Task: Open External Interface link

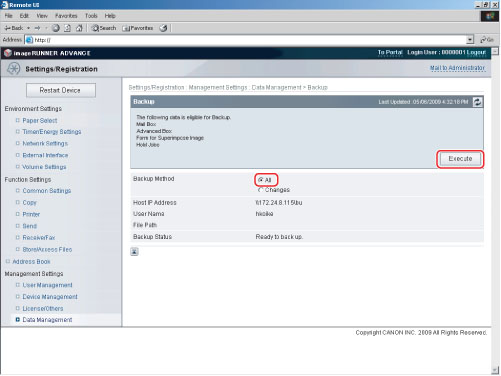Action: (x=45, y=155)
